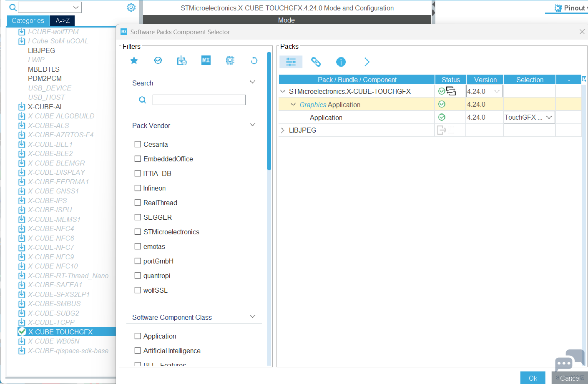Reset all filters with refresh icon

pyautogui.click(x=254, y=61)
